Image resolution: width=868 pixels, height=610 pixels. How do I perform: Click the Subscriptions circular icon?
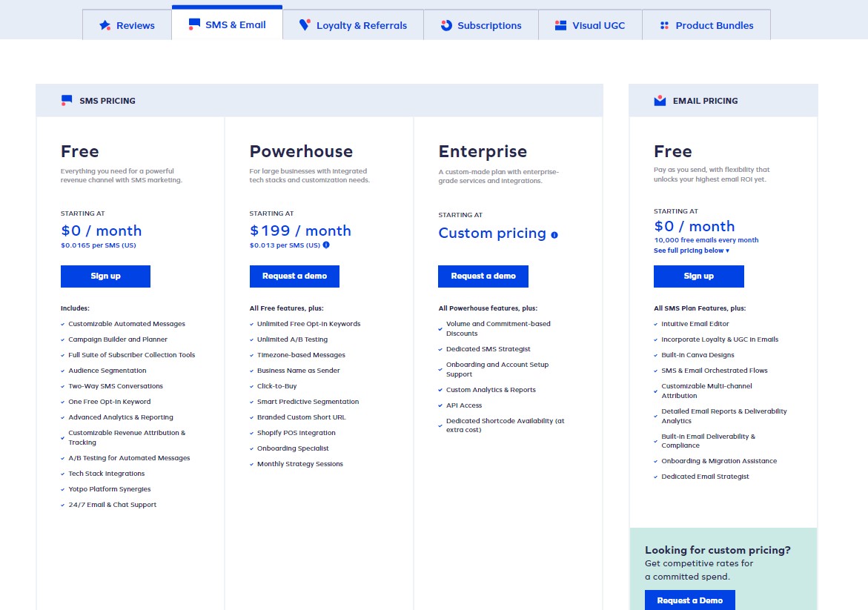tap(446, 25)
